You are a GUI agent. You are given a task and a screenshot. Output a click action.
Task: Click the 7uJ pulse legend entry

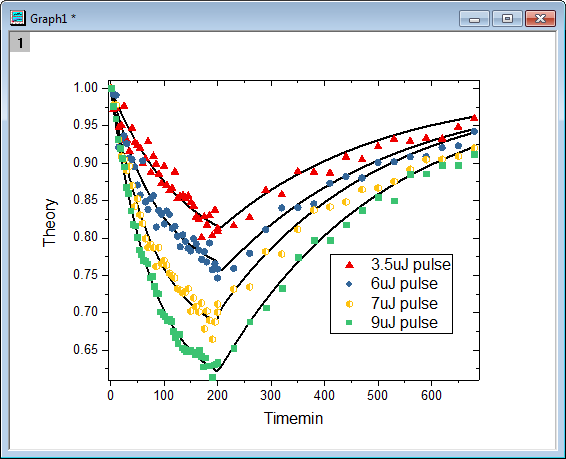[x=404, y=303]
